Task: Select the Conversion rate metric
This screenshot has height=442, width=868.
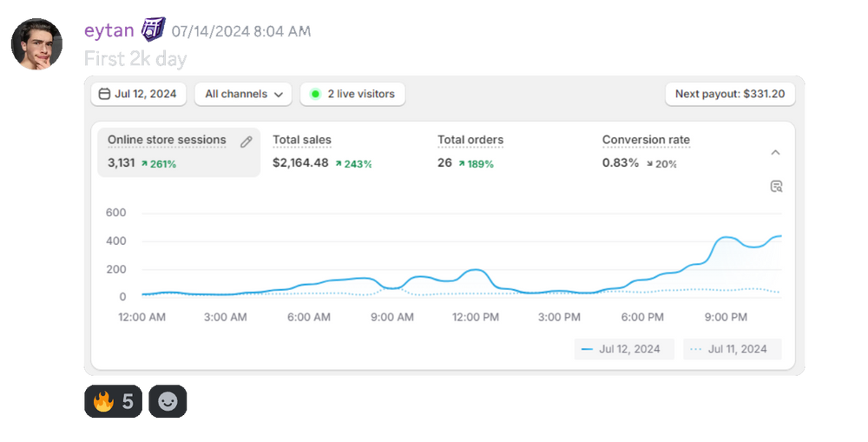Action: point(646,140)
